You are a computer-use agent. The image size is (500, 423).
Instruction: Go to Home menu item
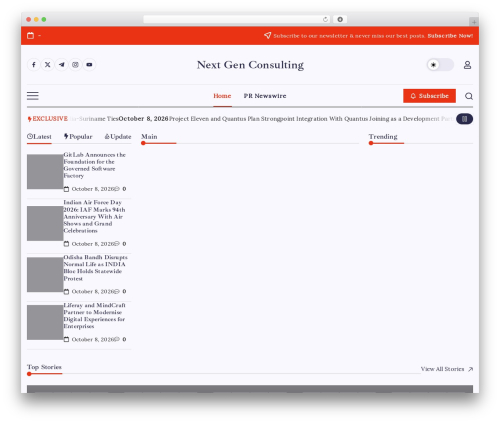pos(222,96)
